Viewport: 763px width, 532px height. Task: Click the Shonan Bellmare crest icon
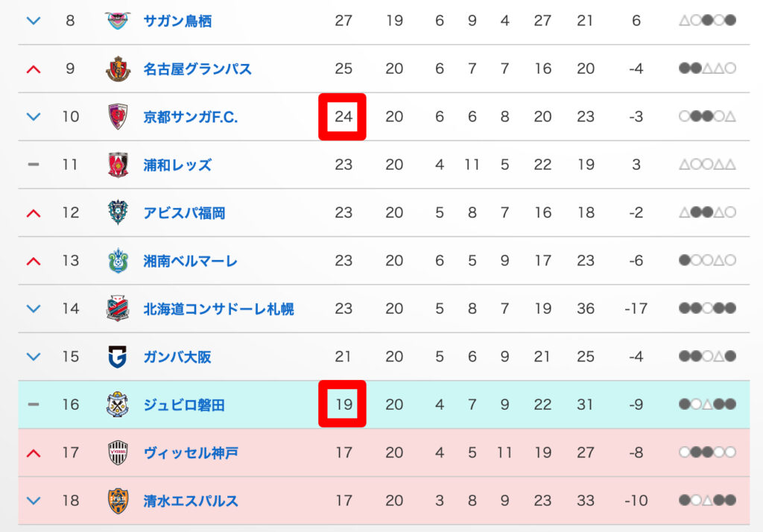click(118, 261)
